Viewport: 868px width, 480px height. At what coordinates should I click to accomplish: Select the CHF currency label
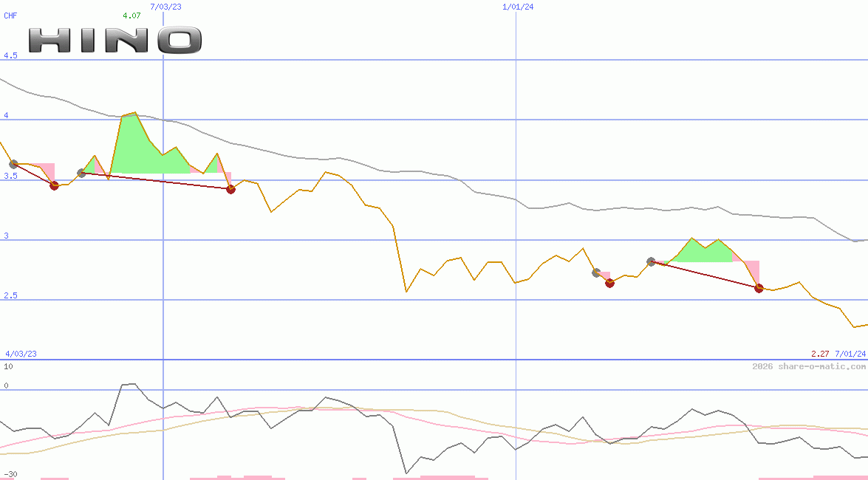[10, 15]
